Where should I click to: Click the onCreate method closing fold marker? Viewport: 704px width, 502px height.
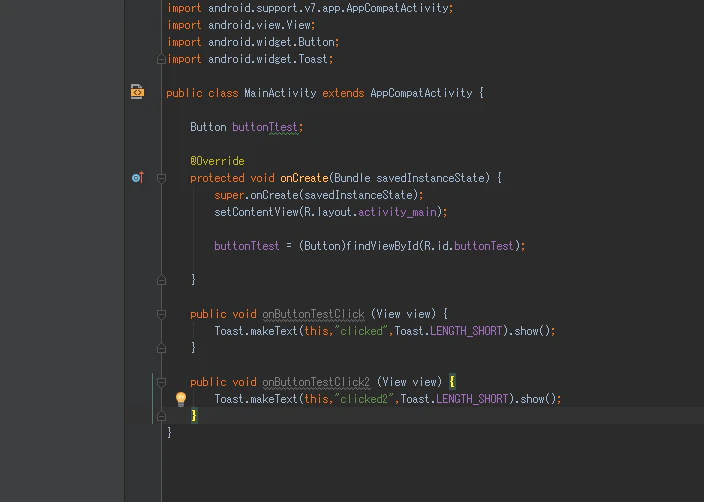coord(161,280)
